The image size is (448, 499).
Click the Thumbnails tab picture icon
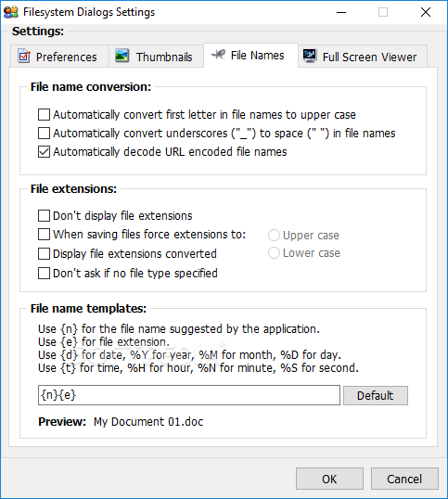point(122,56)
